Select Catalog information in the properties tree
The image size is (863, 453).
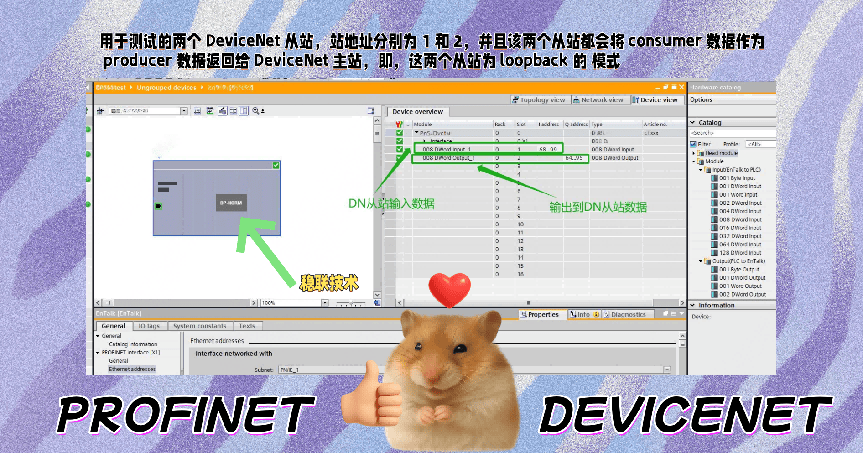[133, 344]
